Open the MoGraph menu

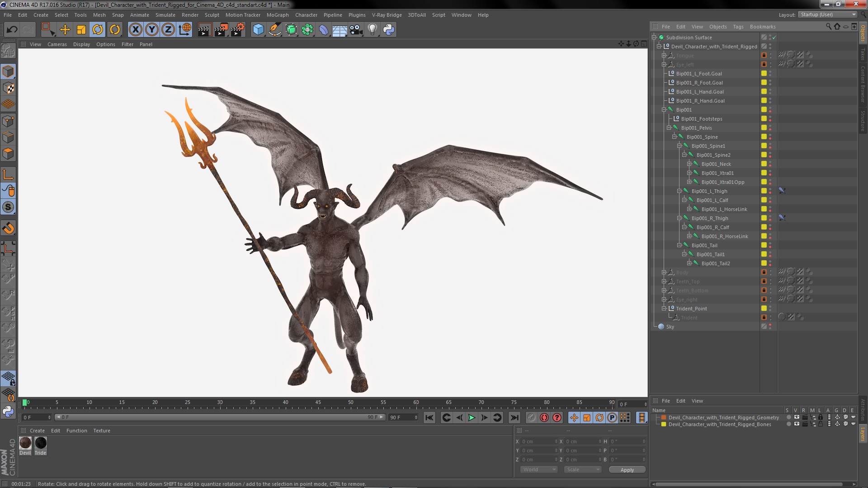(x=278, y=15)
